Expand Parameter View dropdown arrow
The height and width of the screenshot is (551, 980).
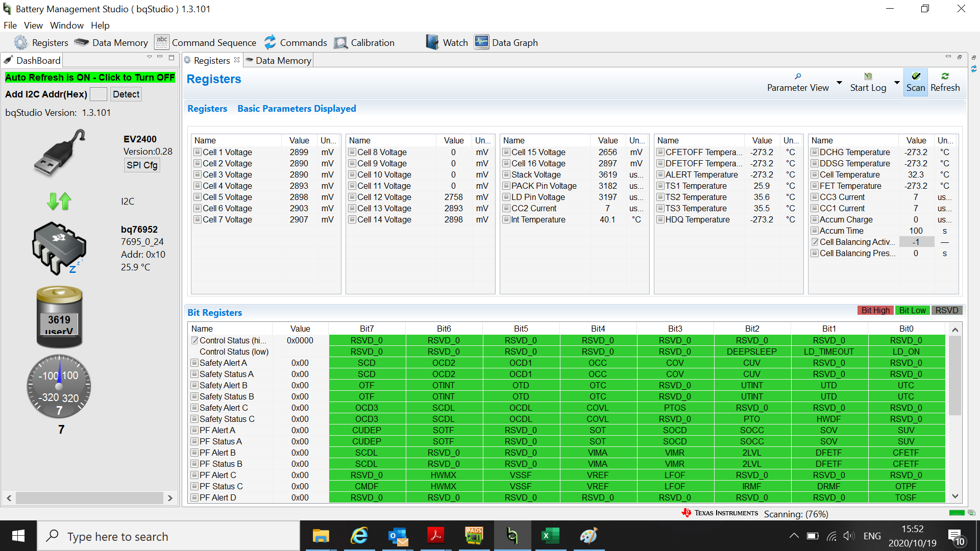coord(839,83)
